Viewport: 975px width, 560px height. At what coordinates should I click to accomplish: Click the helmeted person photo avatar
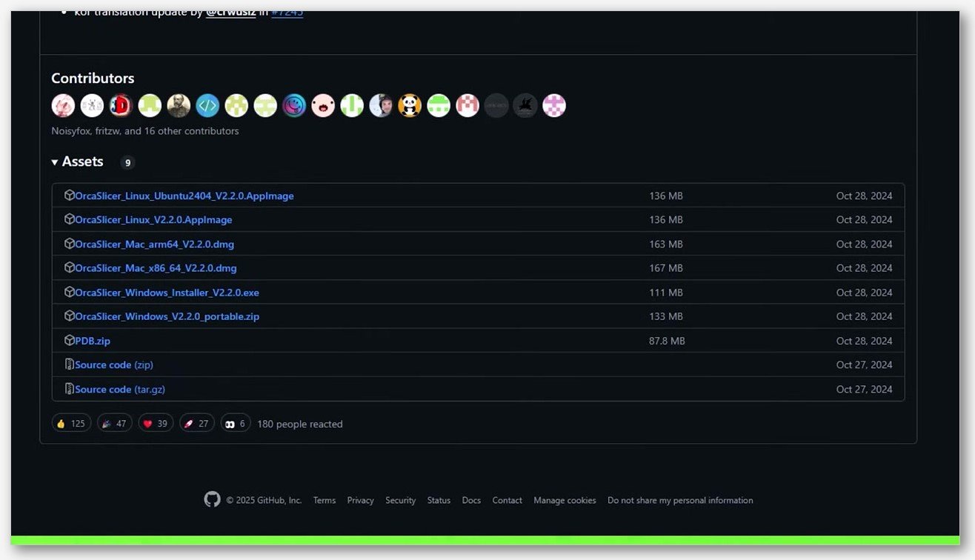(381, 106)
